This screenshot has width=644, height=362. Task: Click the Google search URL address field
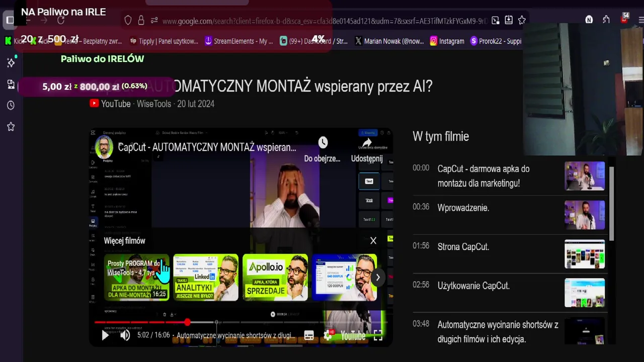[x=325, y=21]
